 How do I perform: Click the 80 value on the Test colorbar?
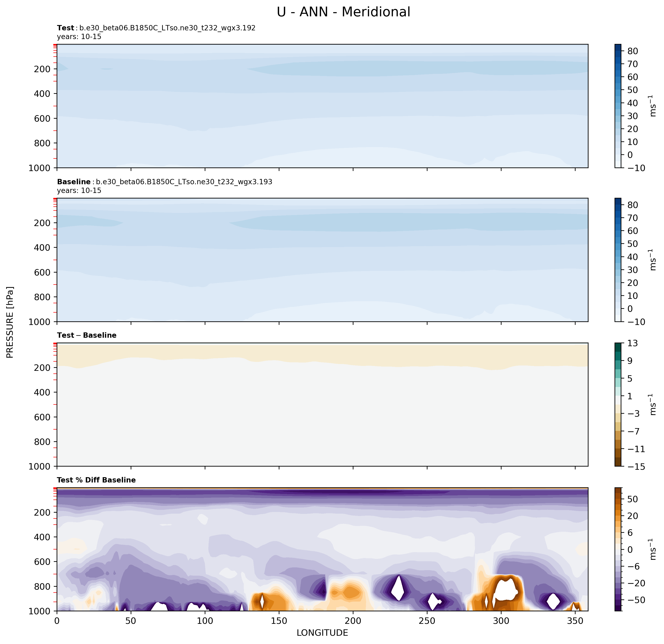pyautogui.click(x=632, y=51)
